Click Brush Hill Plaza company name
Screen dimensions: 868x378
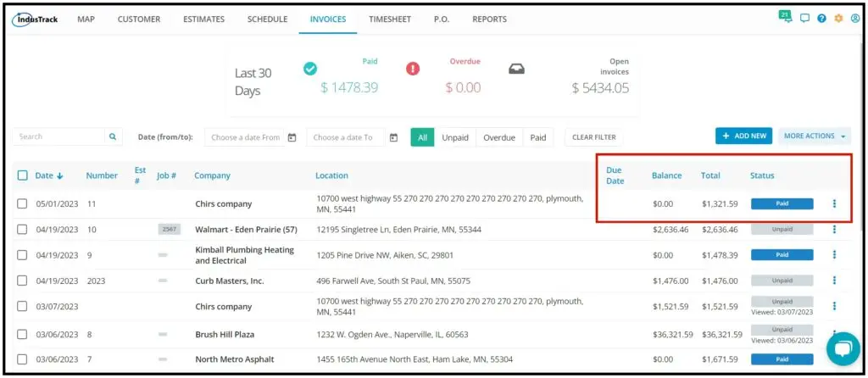(x=225, y=334)
